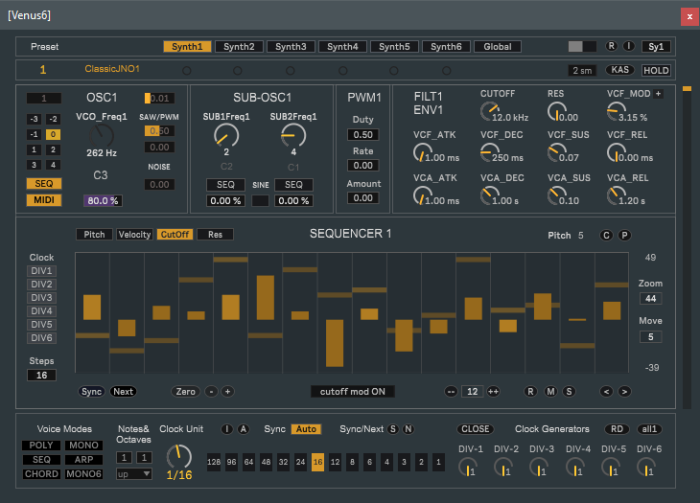
Task: Click the plus button next to Zero
Action: 227,392
